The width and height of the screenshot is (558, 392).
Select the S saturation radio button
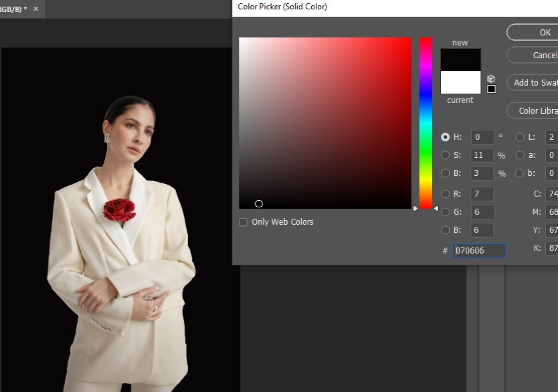point(446,155)
